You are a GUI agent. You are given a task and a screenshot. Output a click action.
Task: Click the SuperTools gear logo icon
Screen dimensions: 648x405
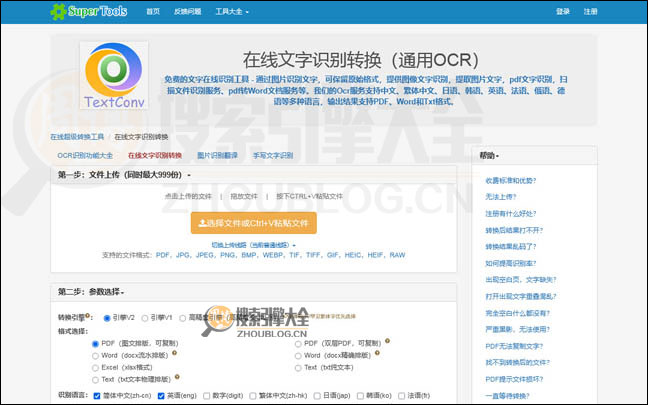58,12
